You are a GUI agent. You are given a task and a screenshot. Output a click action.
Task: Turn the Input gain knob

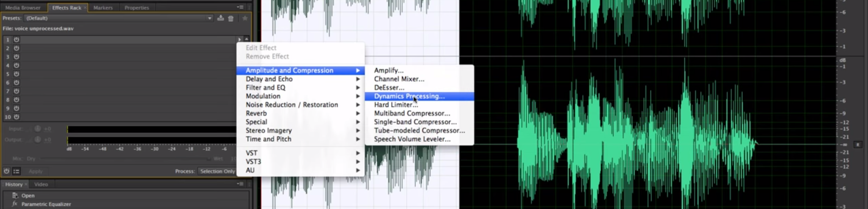coord(38,129)
